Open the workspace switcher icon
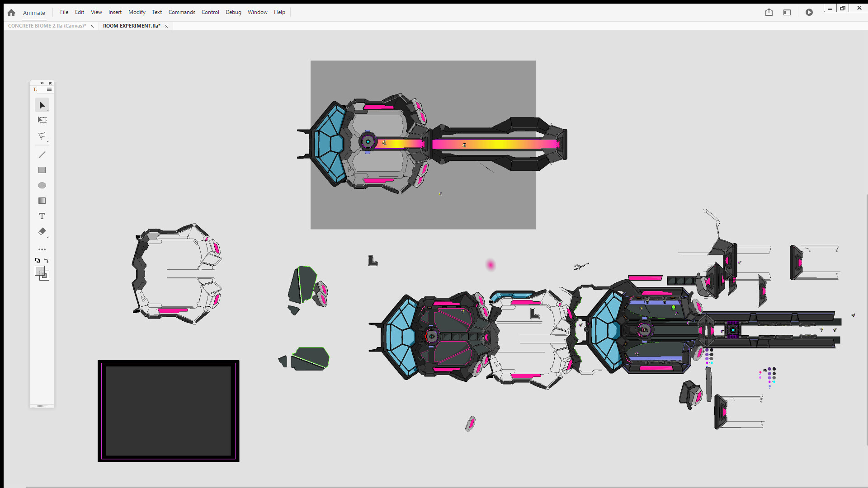 pyautogui.click(x=787, y=13)
